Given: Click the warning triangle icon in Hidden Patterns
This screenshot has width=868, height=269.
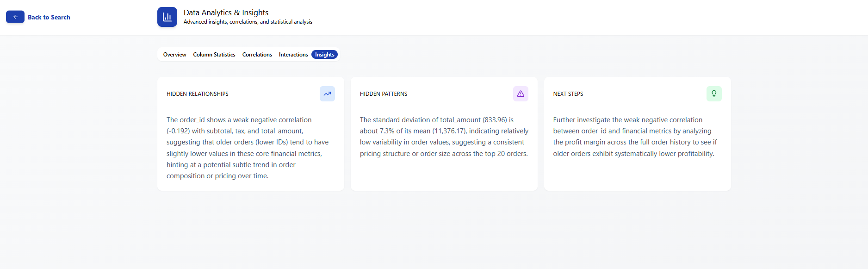Looking at the screenshot, I should [x=521, y=94].
